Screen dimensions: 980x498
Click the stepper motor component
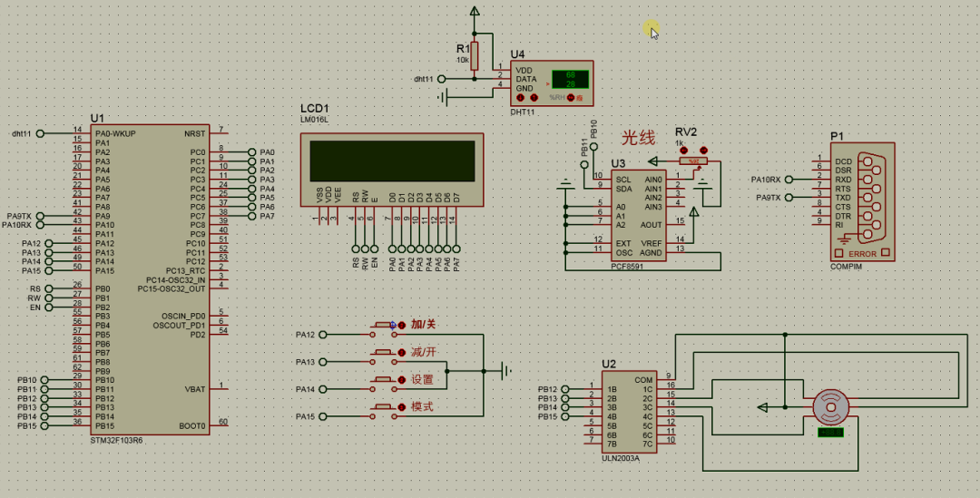point(829,406)
